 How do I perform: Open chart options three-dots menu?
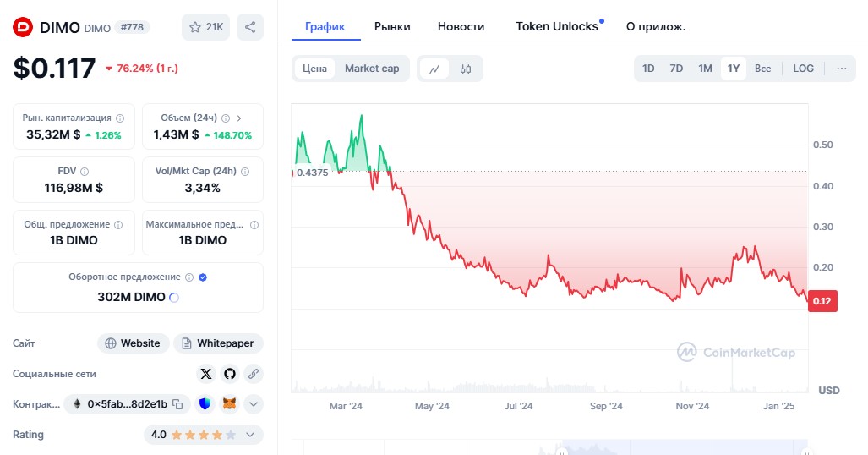point(842,69)
